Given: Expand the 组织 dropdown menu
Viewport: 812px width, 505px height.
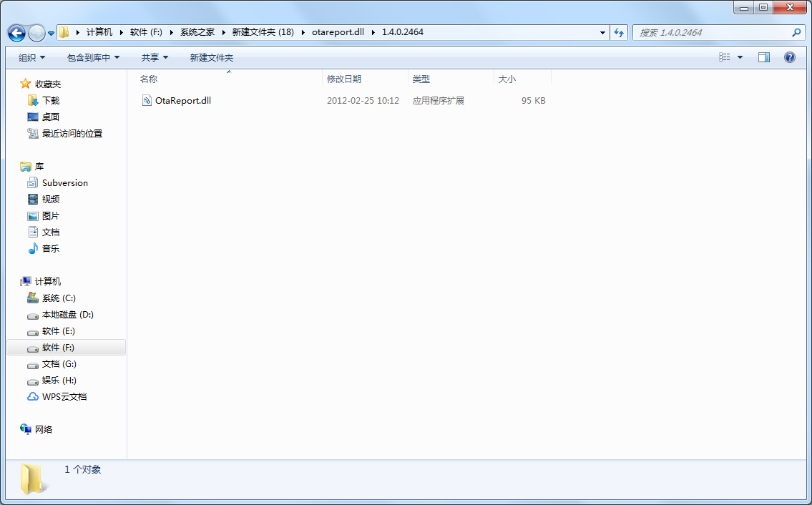Looking at the screenshot, I should pos(31,57).
